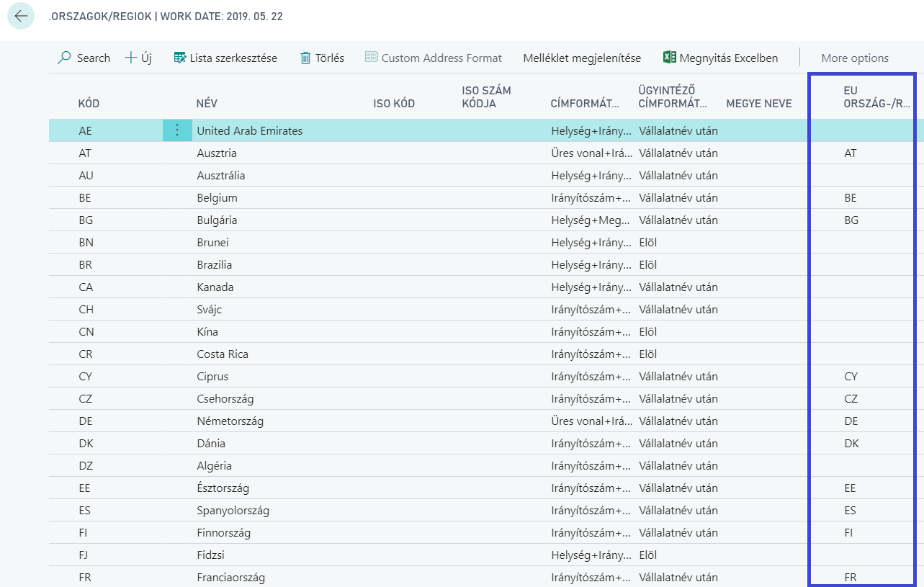
Task: Click the Brazilia name cell
Action: [215, 265]
